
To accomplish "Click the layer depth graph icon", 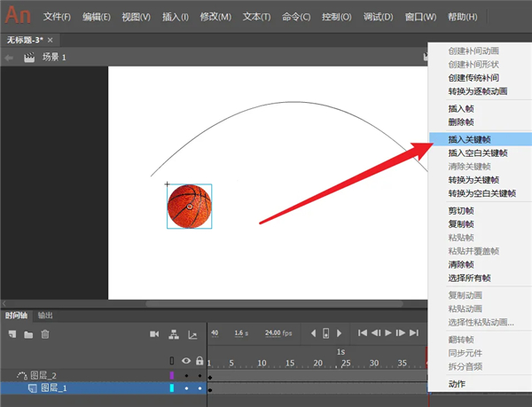I will point(192,333).
